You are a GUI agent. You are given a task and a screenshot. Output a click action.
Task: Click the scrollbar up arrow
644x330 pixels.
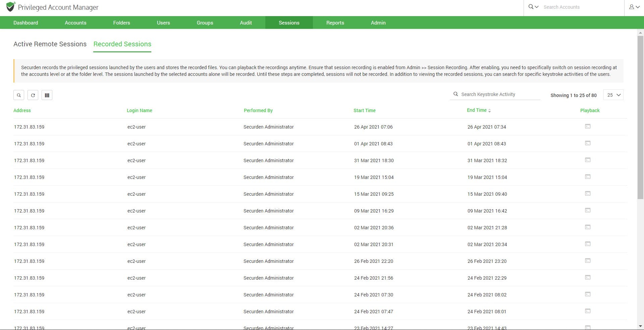640,33
